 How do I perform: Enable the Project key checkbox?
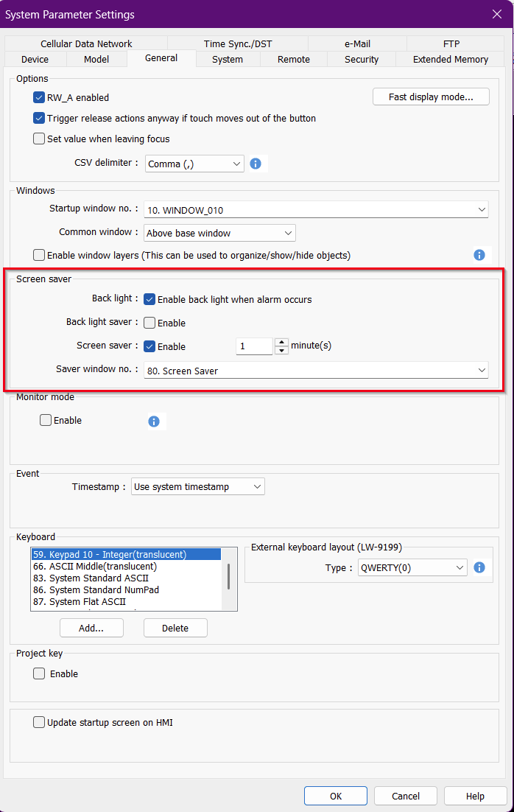(x=39, y=673)
